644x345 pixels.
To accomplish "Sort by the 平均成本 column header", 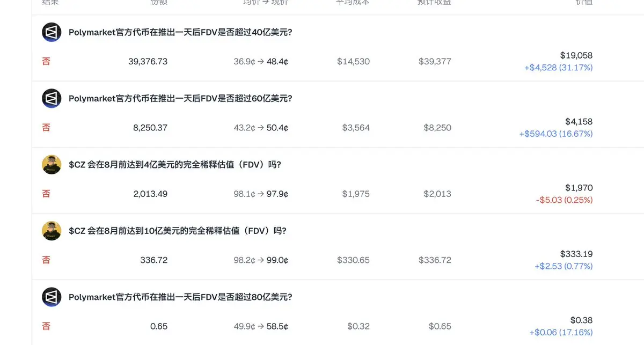I will click(353, 3).
